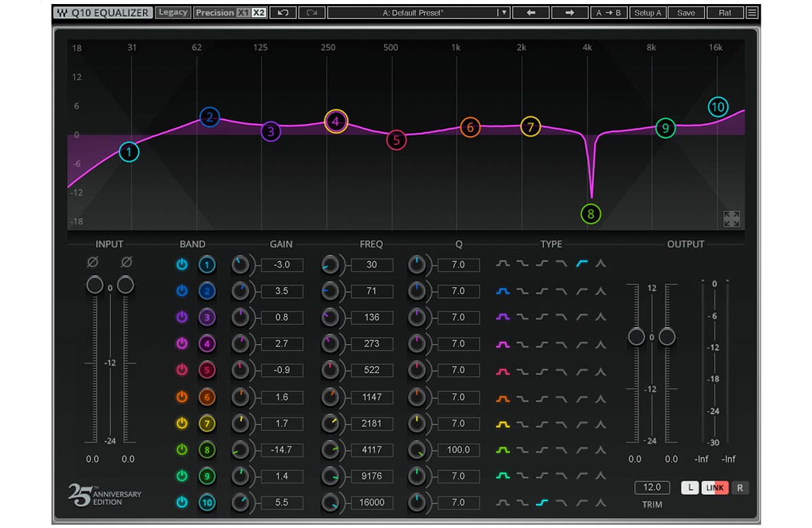The width and height of the screenshot is (812, 528).
Task: Load previous preset with the left arrow
Action: (x=531, y=12)
